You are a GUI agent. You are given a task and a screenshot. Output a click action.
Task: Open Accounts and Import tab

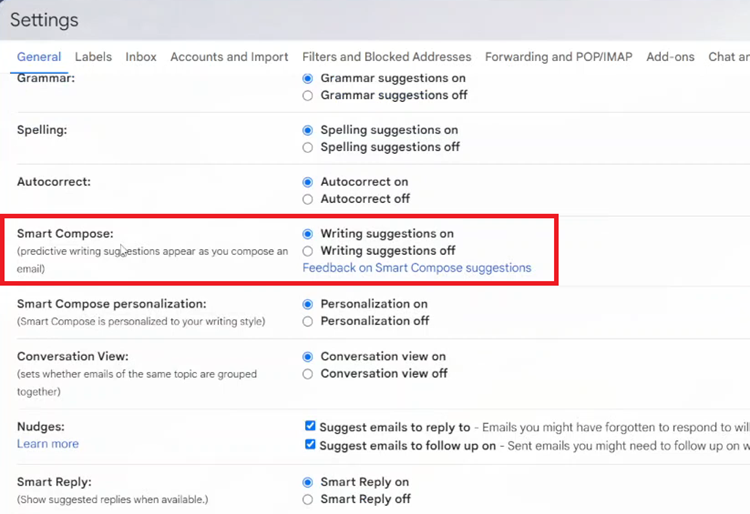coord(229,57)
